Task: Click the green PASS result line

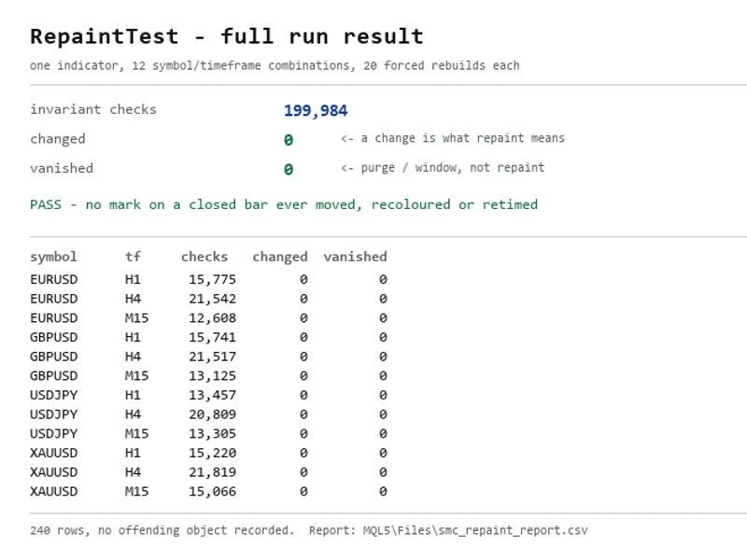Action: click(284, 204)
